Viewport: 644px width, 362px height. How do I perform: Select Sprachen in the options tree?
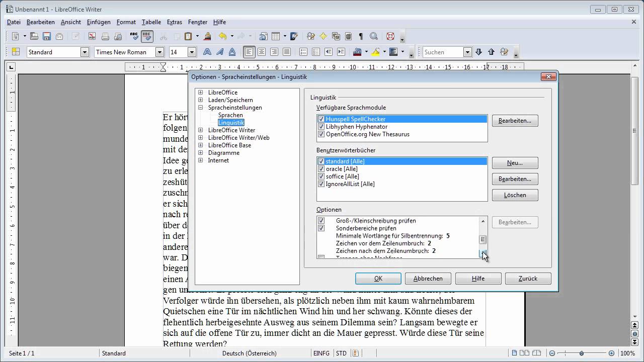(230, 115)
